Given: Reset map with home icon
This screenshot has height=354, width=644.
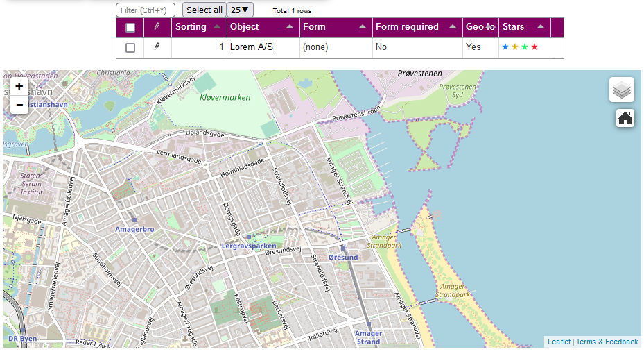Looking at the screenshot, I should click(625, 118).
